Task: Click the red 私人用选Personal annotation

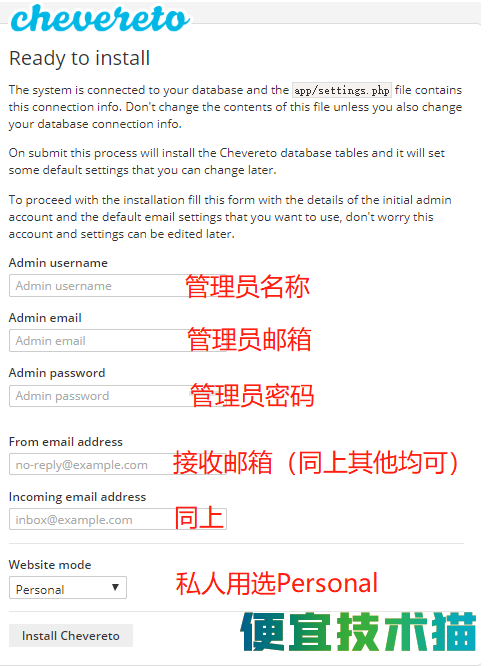Action: pos(277,583)
